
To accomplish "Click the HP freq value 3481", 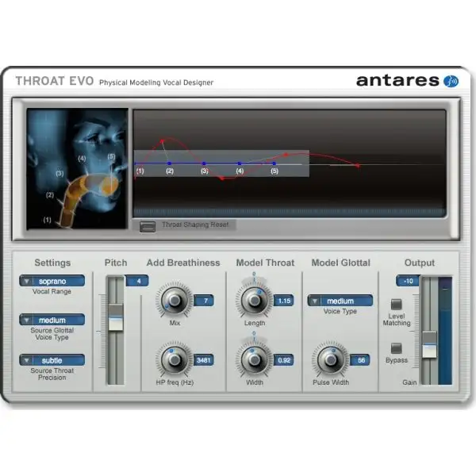I will (x=204, y=360).
